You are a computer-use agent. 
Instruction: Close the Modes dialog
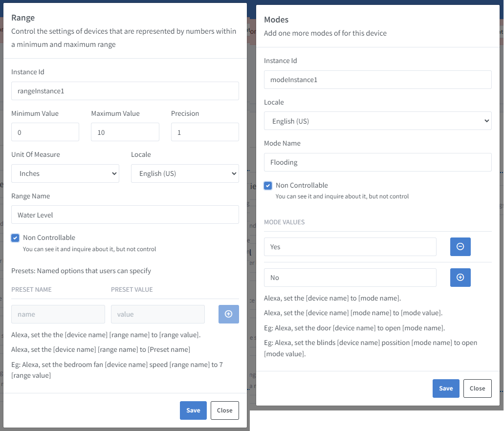(477, 388)
